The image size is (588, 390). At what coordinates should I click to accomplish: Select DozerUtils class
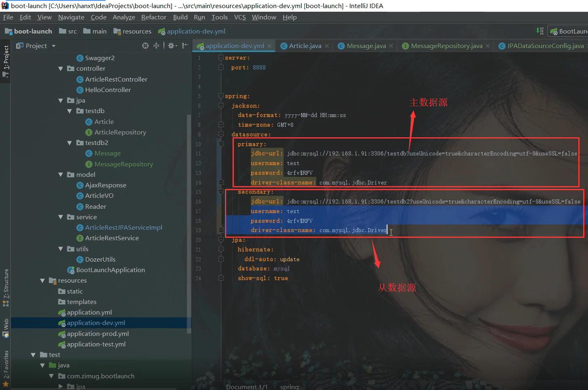click(x=96, y=260)
